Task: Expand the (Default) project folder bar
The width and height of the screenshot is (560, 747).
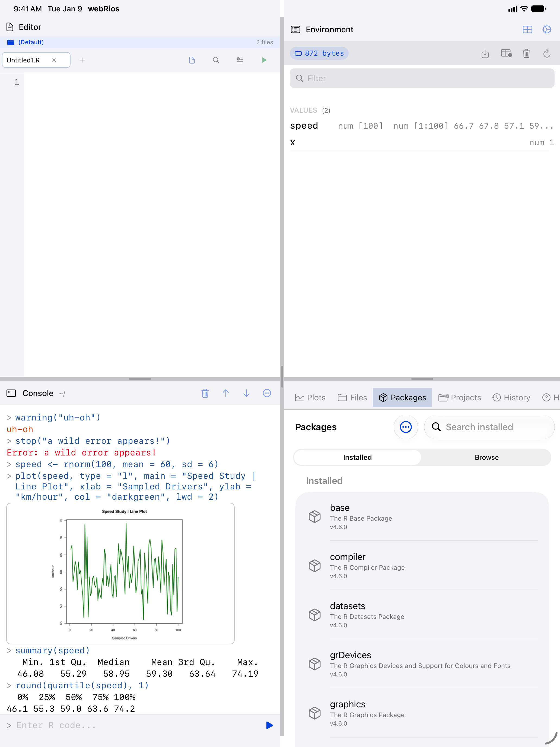Action: point(140,42)
